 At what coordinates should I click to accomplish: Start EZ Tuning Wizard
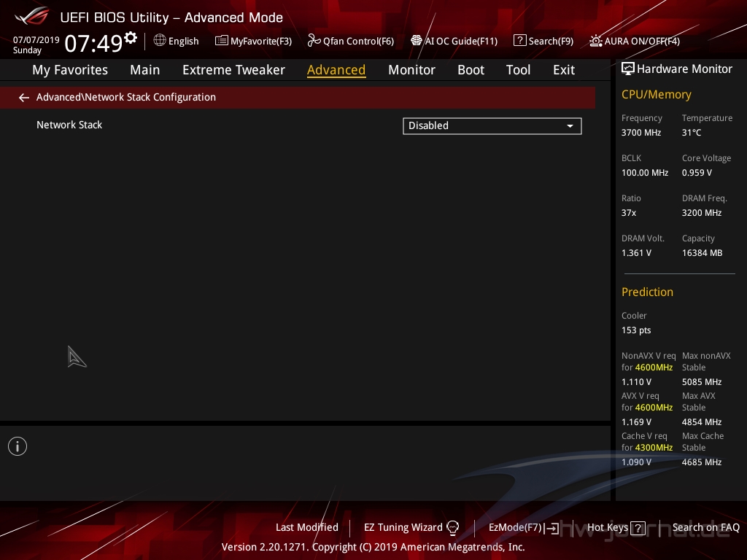click(x=411, y=527)
